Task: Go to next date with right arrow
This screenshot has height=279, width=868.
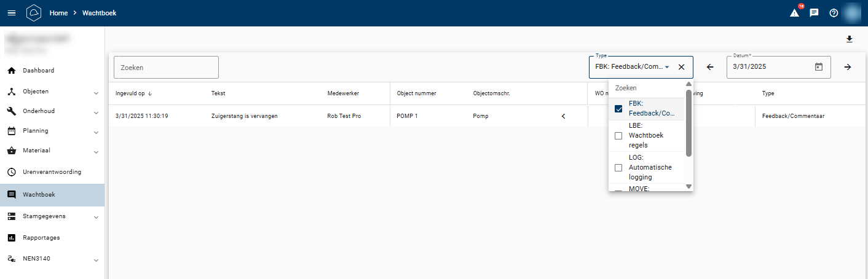Action: pyautogui.click(x=847, y=67)
